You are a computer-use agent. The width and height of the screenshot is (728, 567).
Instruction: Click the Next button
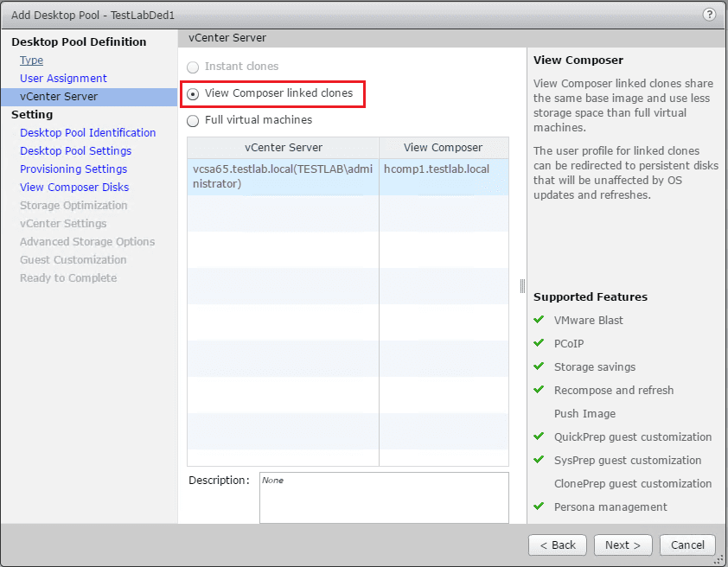[x=623, y=545]
